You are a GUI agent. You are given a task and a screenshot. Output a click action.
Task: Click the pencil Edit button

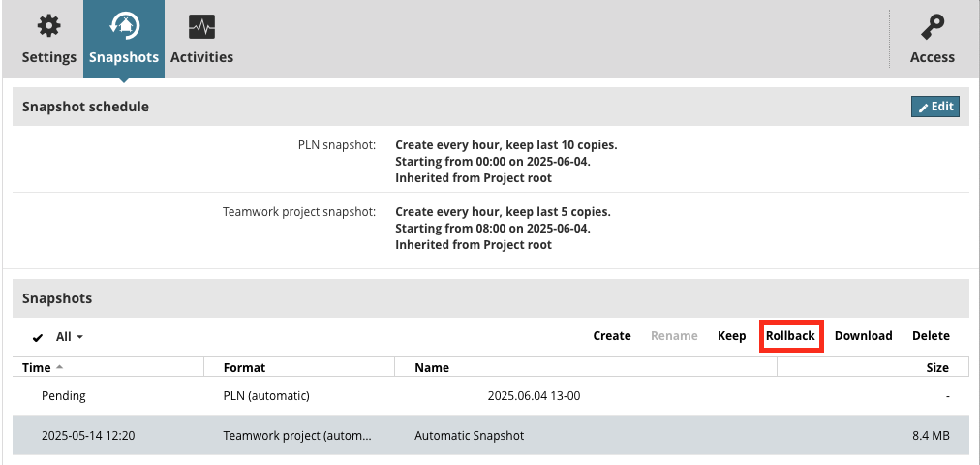coord(935,107)
